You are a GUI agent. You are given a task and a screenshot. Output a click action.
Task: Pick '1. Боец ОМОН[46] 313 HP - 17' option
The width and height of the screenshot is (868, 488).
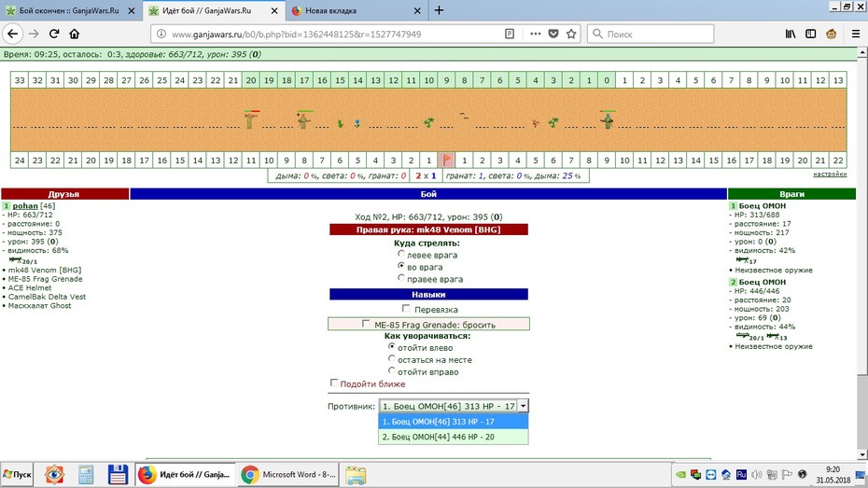point(454,422)
